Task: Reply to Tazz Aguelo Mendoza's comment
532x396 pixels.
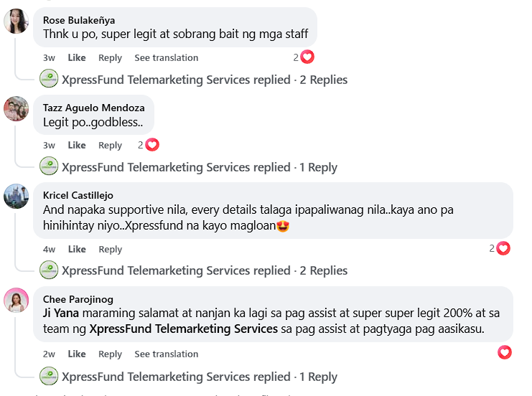Action: 110,145
